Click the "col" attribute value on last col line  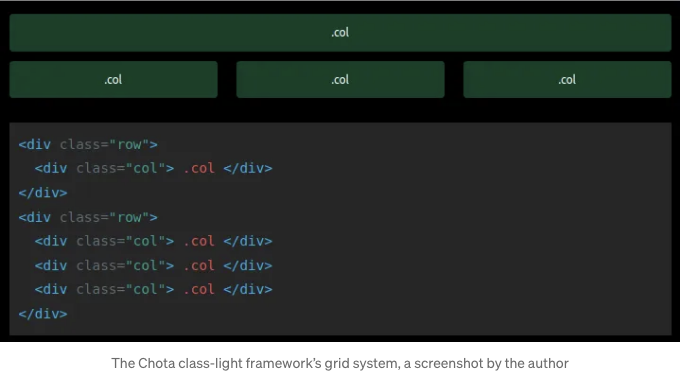tap(145, 289)
